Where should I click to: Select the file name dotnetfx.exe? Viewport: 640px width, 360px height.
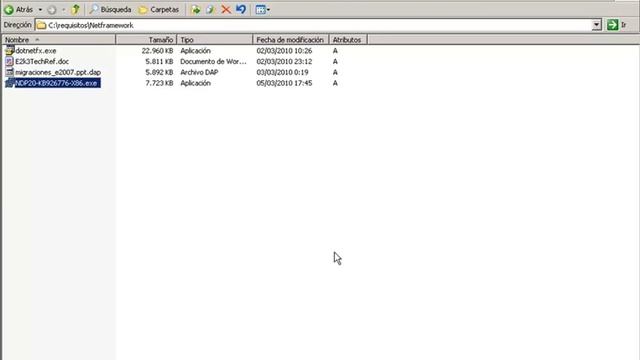coord(36,51)
